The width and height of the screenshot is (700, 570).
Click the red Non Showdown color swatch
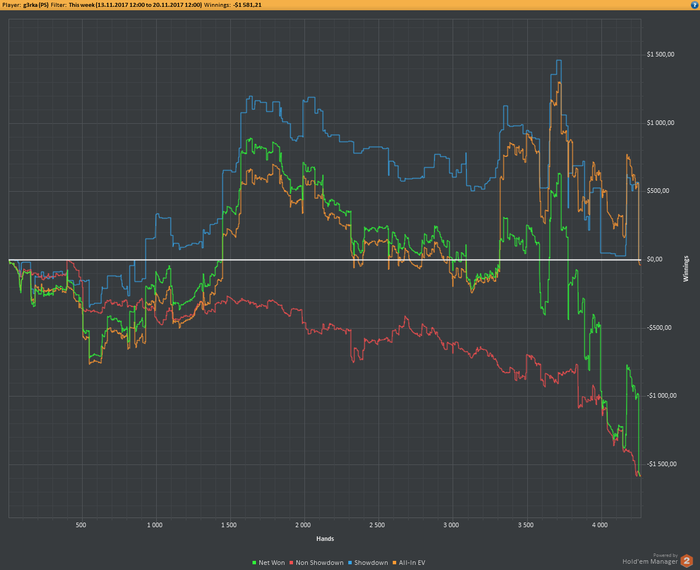point(292,563)
